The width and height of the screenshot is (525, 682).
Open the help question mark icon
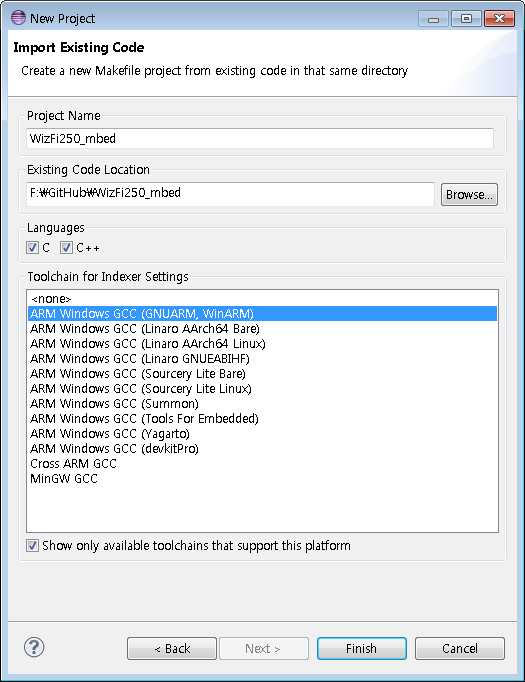point(34,647)
